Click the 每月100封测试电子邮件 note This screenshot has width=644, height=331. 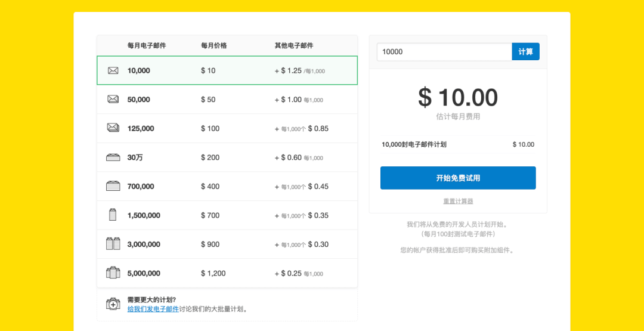[458, 234]
